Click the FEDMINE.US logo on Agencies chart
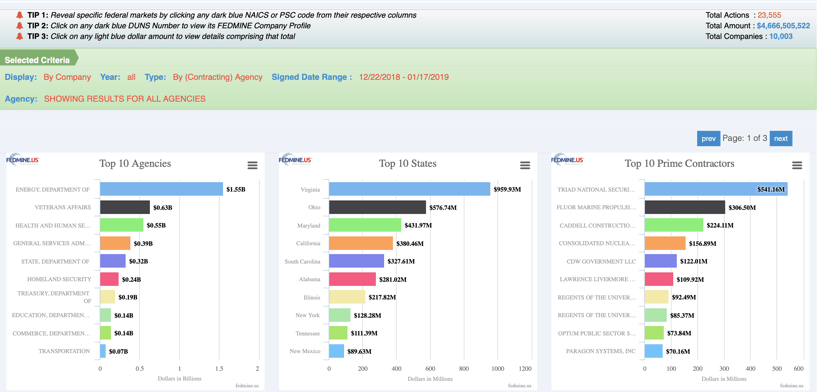Screen dimensions: 819x392 [x=22, y=160]
